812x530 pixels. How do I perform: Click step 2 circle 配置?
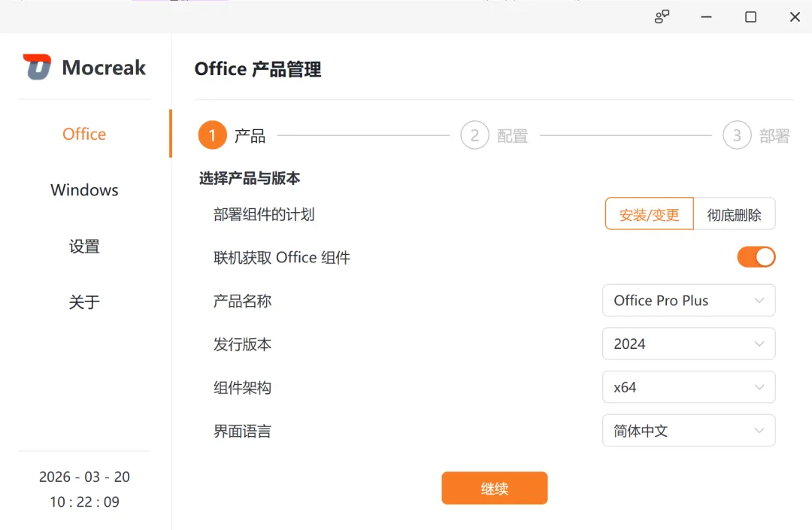[475, 135]
